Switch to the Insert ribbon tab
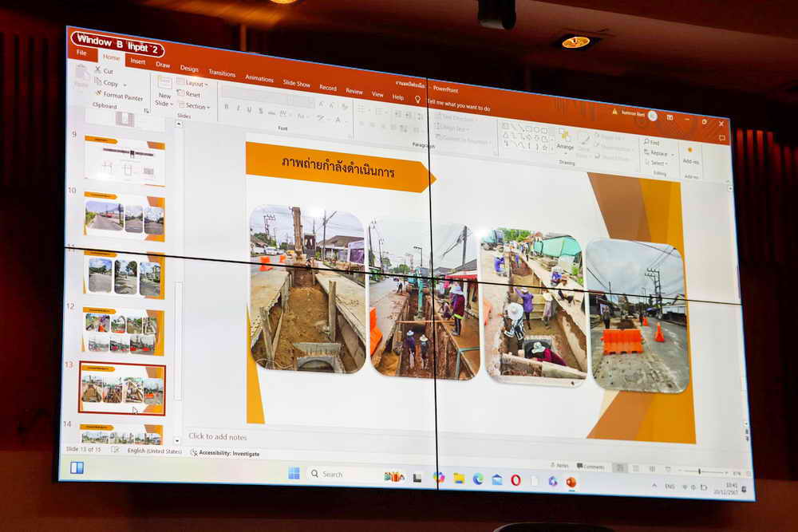Viewport: 798px width, 532px height. (138, 61)
